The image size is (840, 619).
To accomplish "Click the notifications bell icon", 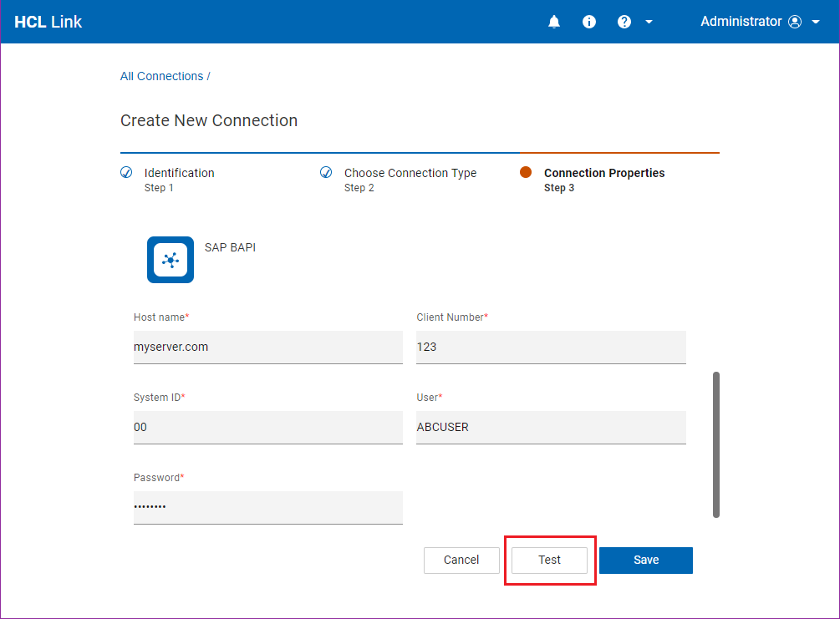I will point(554,22).
